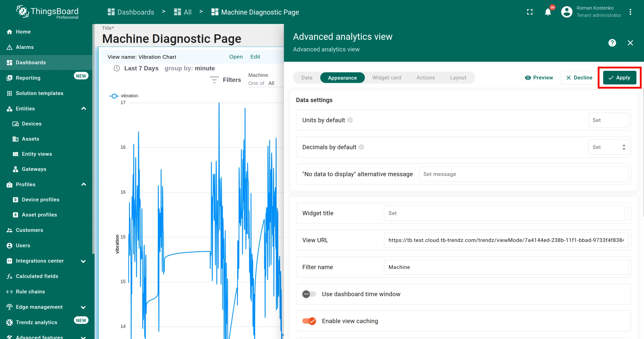This screenshot has height=339, width=644.
Task: Toggle Use dashboard time window
Action: click(x=309, y=294)
